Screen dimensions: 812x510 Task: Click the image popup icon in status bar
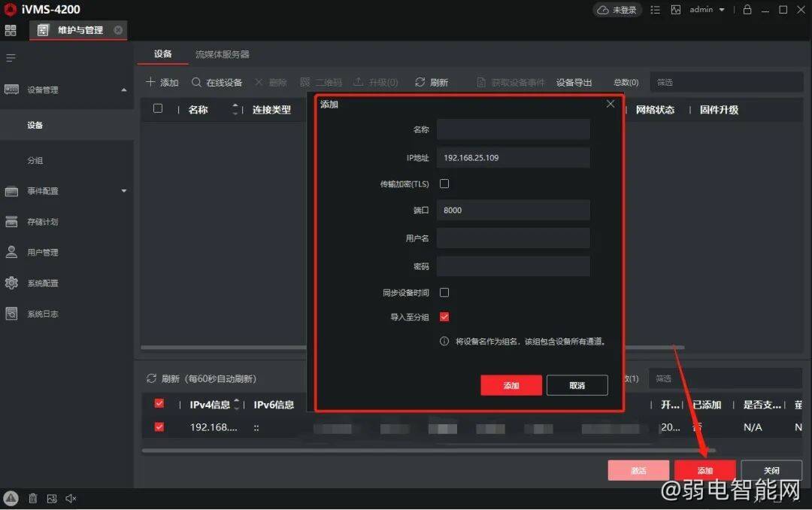coord(52,499)
